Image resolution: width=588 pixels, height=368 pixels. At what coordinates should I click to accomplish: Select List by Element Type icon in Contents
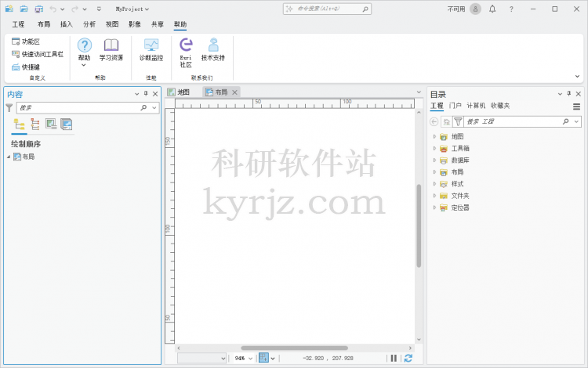tap(34, 124)
